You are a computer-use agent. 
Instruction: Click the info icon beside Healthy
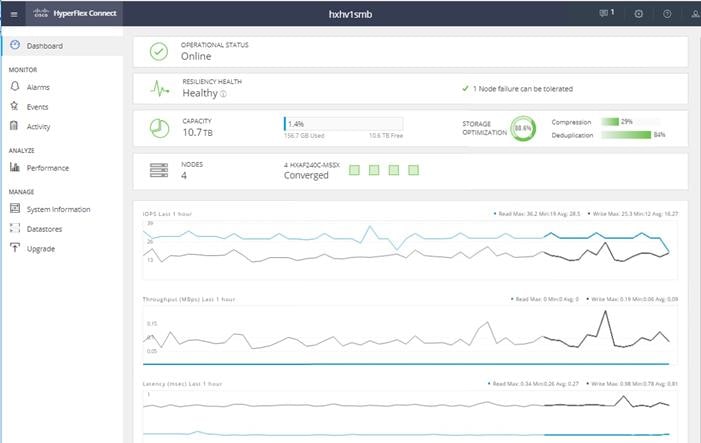click(x=223, y=94)
